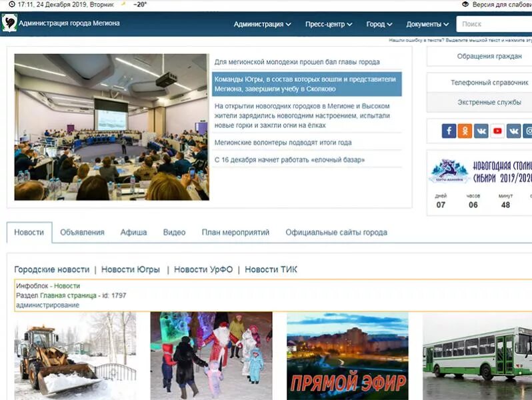Open Городские новости link

click(x=52, y=269)
